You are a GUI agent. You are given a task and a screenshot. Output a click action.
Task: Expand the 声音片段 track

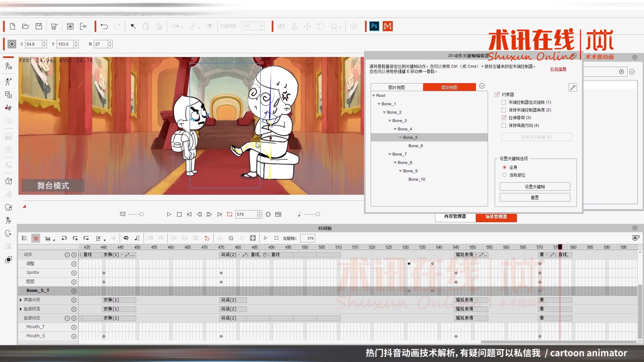[x=21, y=300]
